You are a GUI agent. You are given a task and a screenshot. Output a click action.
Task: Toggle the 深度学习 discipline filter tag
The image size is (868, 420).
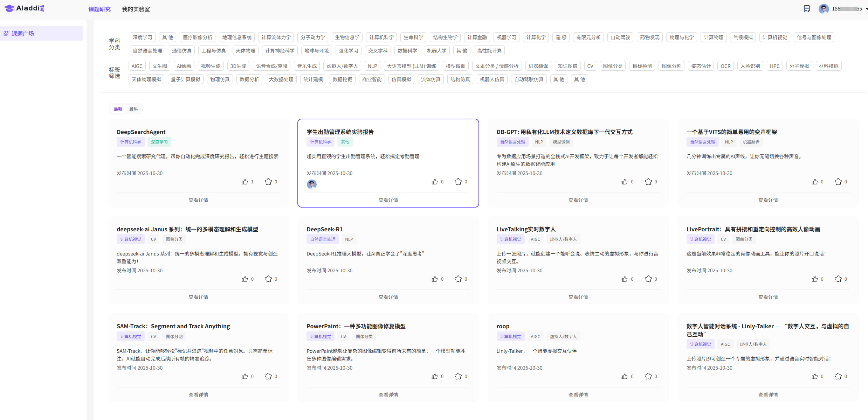pyautogui.click(x=142, y=37)
